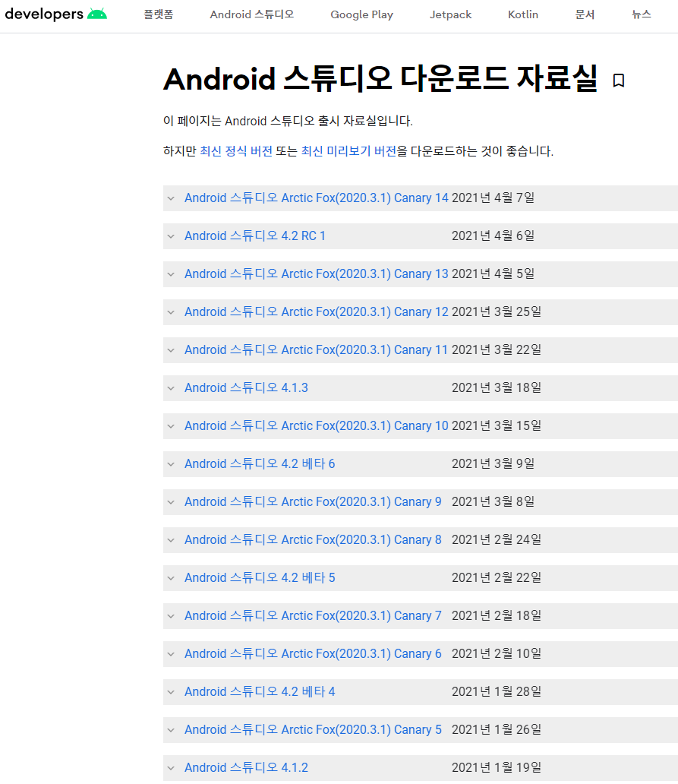
Task: Open Android 스튜디오 4.2 베타 6 link
Action: click(x=260, y=464)
